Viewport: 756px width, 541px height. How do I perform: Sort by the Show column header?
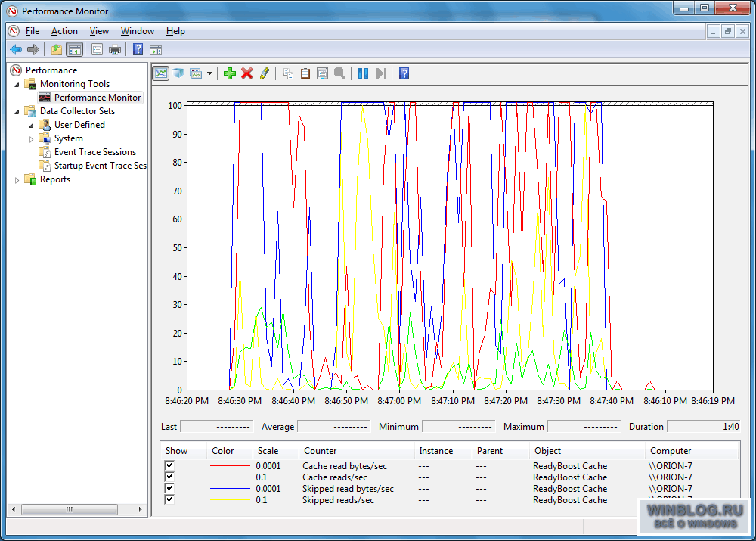183,451
